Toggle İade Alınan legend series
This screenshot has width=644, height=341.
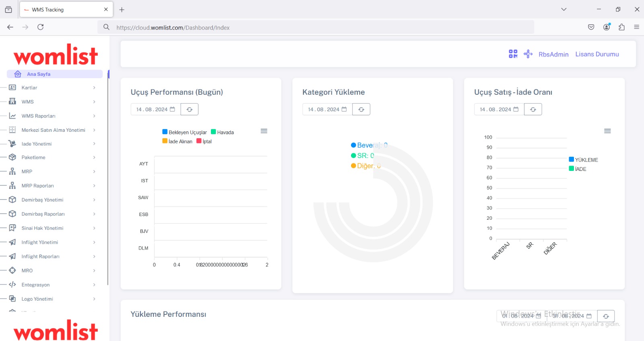click(178, 141)
